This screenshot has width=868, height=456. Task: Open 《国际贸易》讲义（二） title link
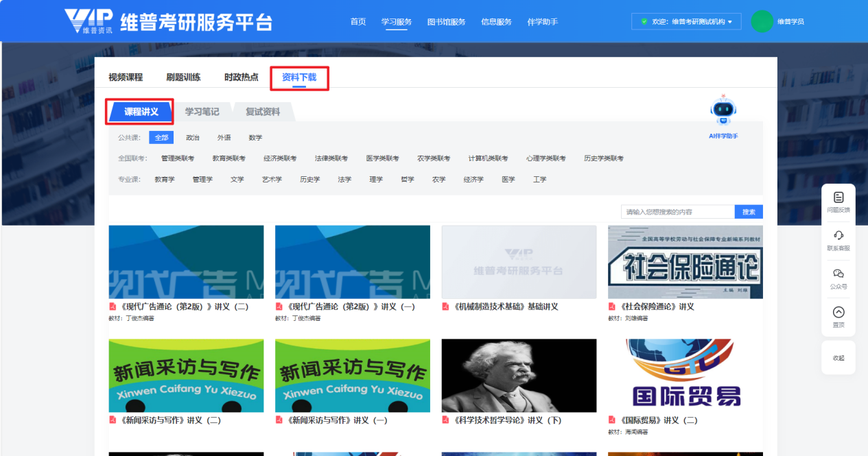657,420
